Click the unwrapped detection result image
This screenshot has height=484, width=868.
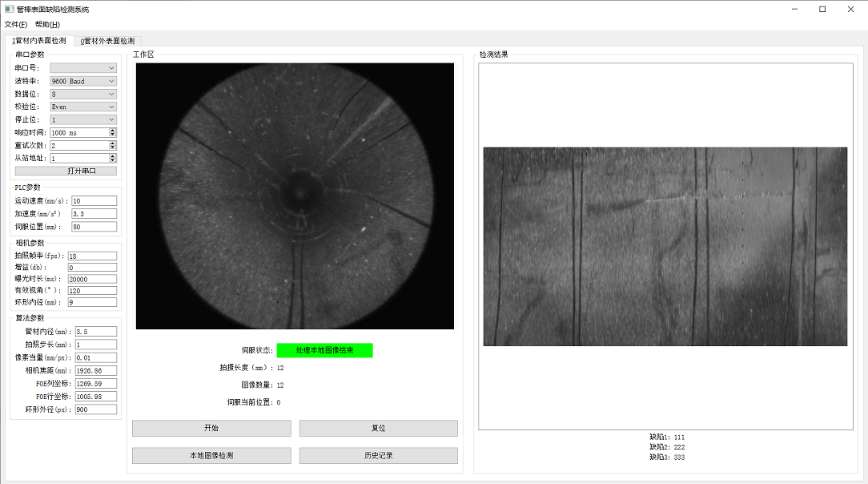tap(665, 247)
